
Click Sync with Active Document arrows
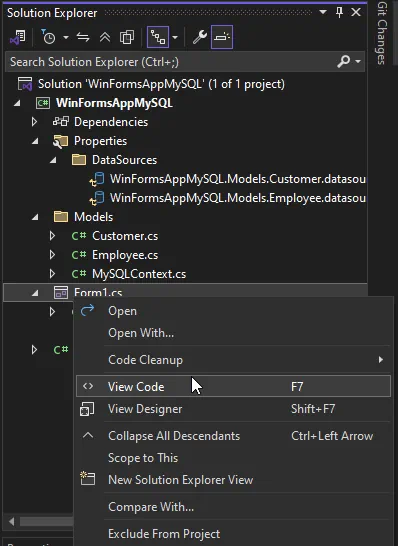point(83,37)
